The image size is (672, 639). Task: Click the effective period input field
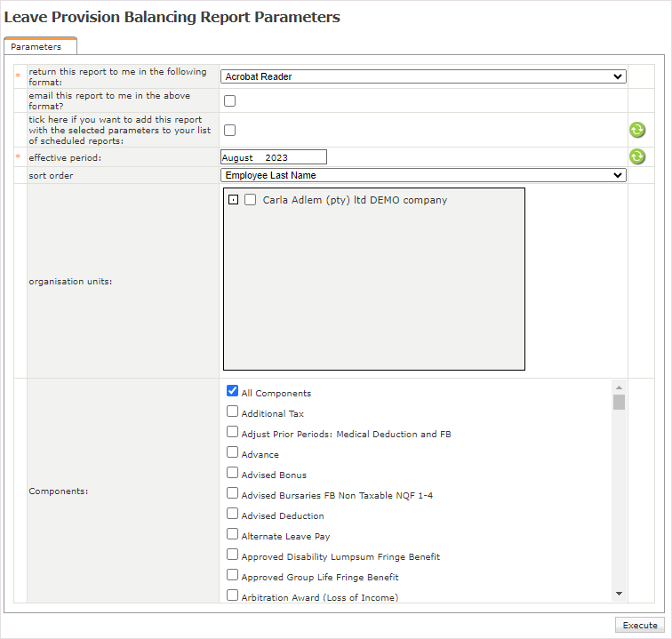click(274, 157)
